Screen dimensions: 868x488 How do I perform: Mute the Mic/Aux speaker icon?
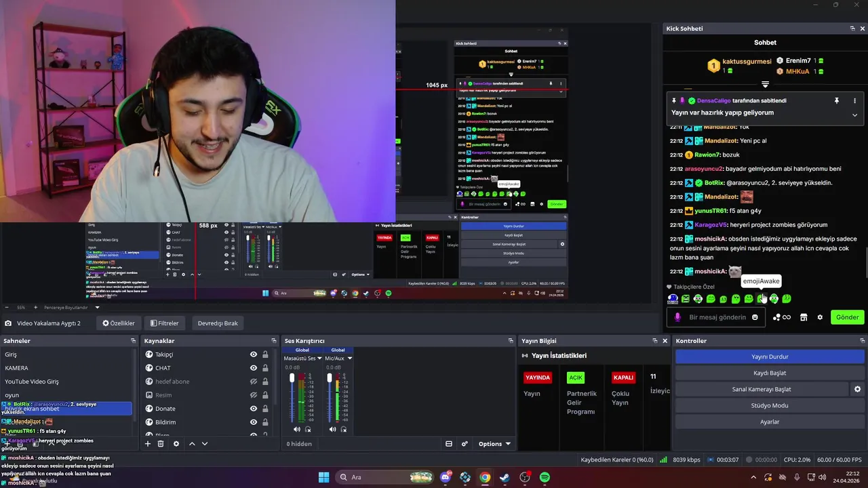(x=332, y=429)
